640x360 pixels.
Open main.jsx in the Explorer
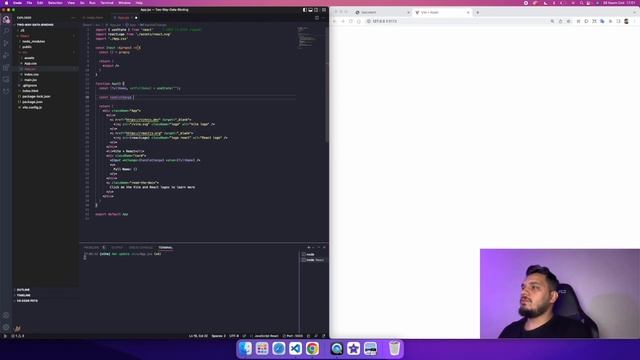click(x=31, y=80)
